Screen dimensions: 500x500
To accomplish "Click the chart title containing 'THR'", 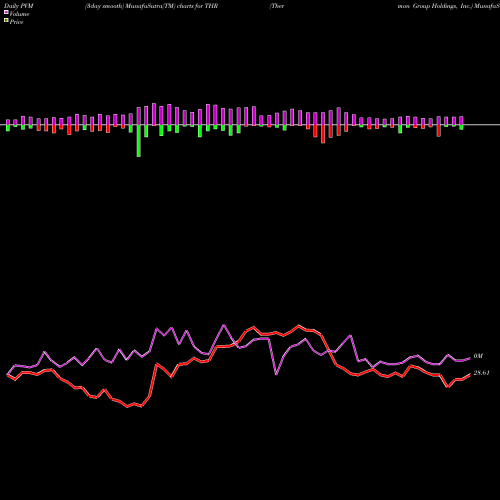I will 151,6.
